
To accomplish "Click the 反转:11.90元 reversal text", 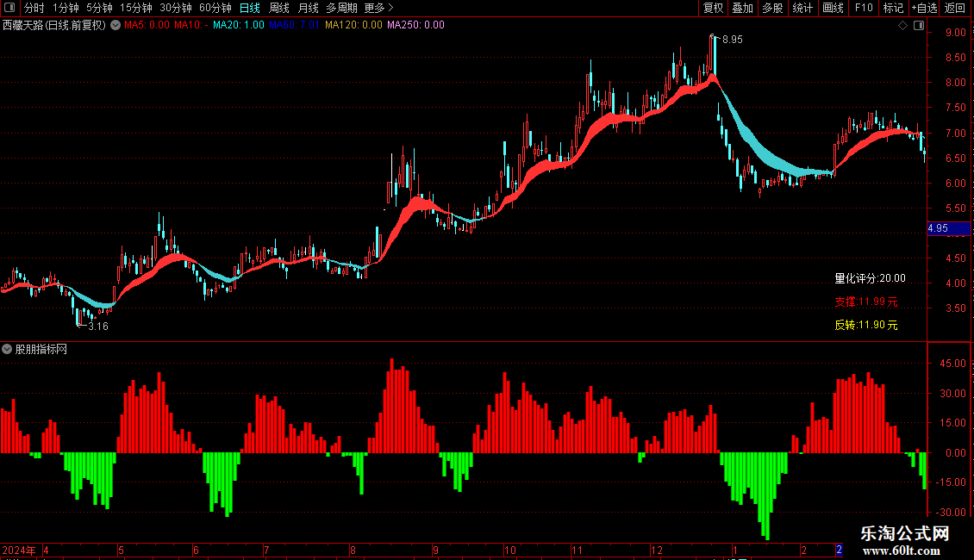I will click(866, 326).
